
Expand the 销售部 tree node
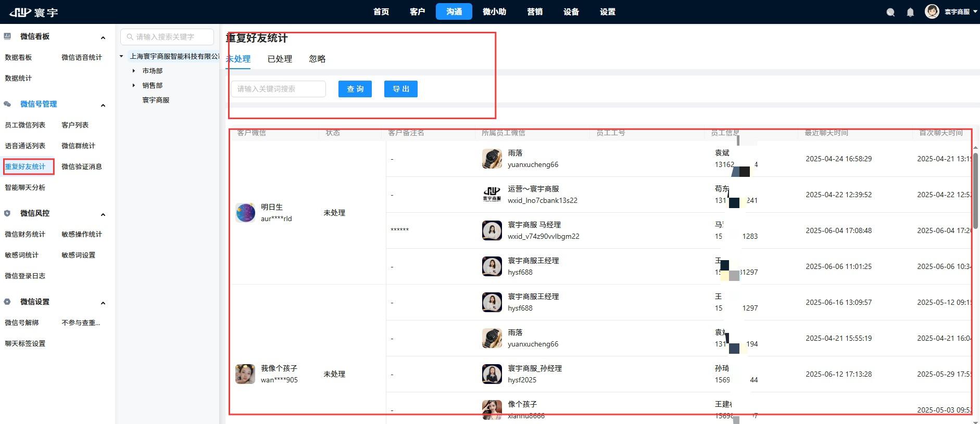pos(134,85)
